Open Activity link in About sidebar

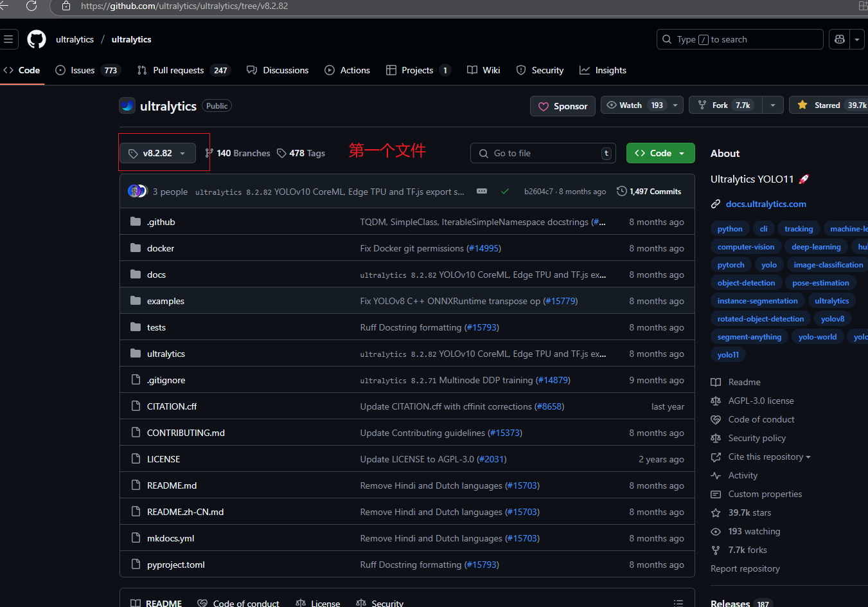743,475
